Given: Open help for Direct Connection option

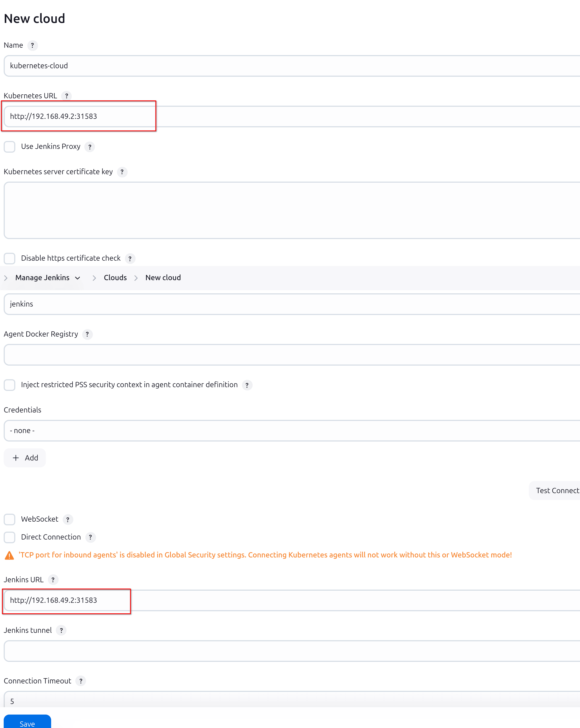Looking at the screenshot, I should point(90,537).
